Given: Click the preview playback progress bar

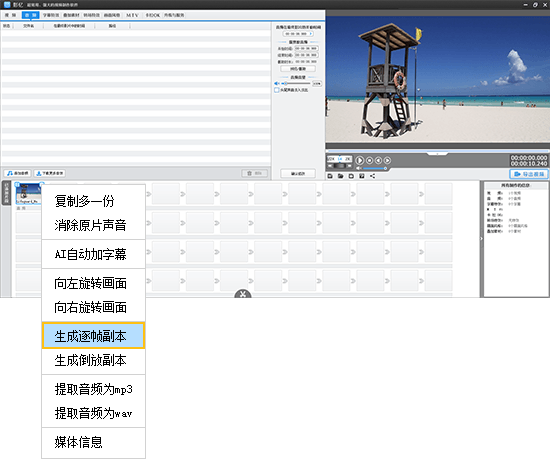Looking at the screenshot, I should click(x=437, y=151).
